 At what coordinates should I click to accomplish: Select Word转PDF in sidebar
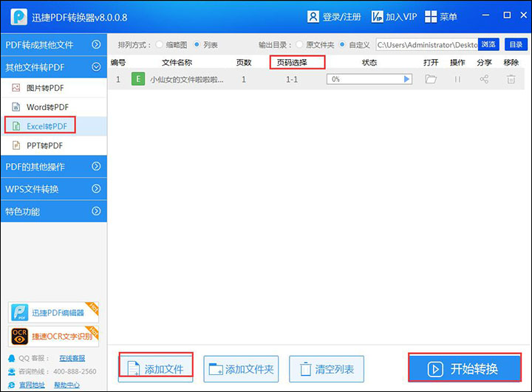[47, 107]
